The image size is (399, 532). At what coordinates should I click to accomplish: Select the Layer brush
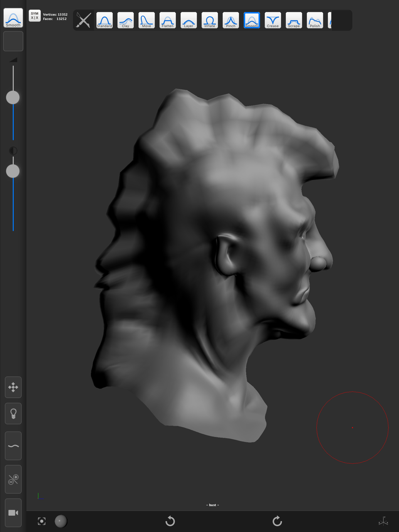tap(189, 20)
